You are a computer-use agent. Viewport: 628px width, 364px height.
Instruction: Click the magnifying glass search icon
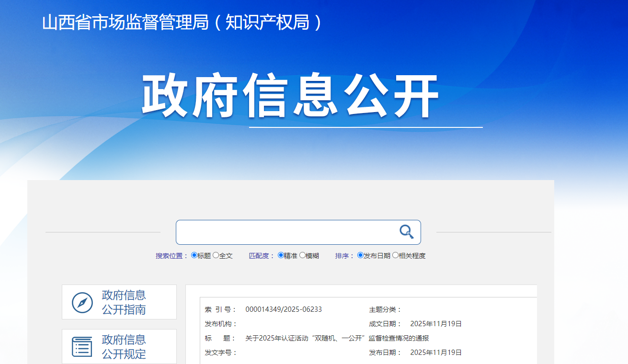pyautogui.click(x=406, y=232)
